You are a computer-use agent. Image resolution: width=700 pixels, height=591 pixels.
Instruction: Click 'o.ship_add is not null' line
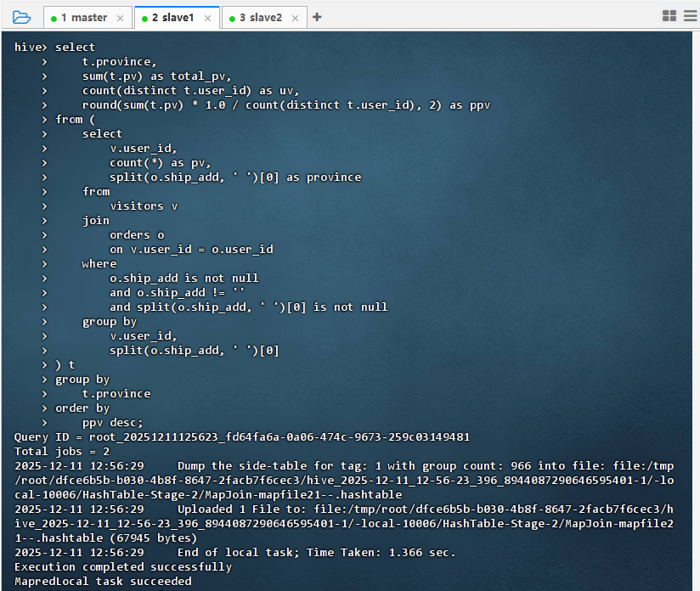coord(184,279)
